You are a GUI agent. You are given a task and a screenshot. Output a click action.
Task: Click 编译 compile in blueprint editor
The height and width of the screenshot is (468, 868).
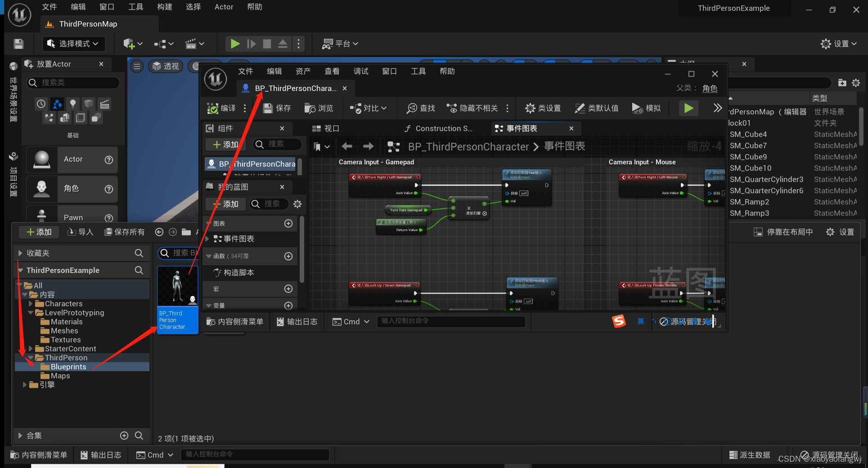(x=221, y=108)
